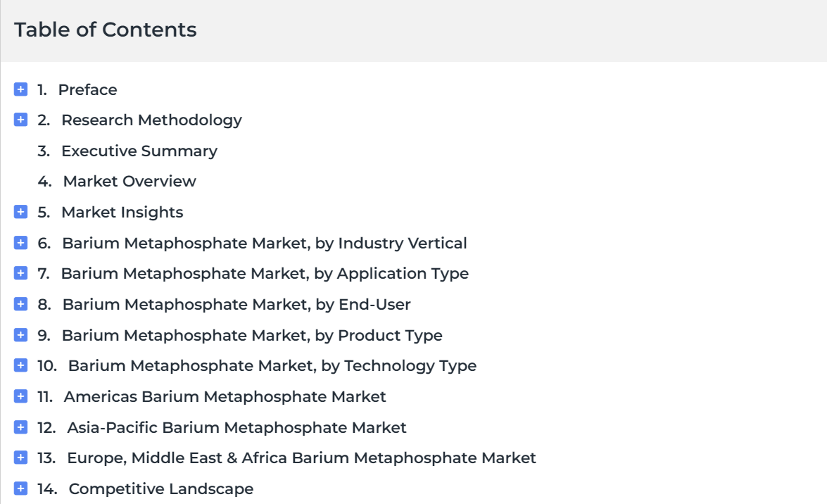The width and height of the screenshot is (827, 504).
Task: Expand the Preface section plus icon
Action: point(20,89)
